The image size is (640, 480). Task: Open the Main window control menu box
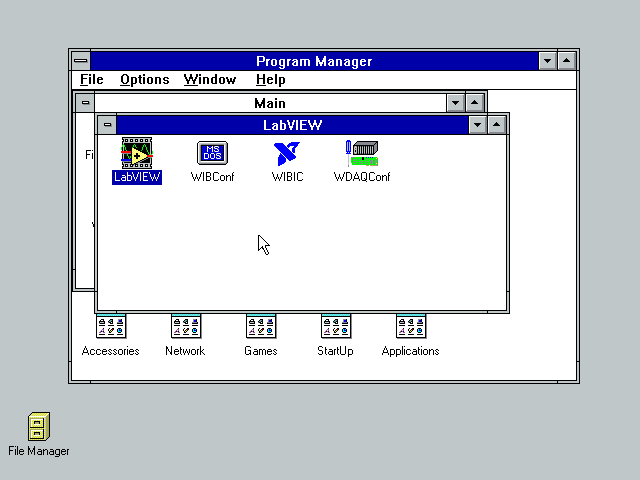coord(86,103)
